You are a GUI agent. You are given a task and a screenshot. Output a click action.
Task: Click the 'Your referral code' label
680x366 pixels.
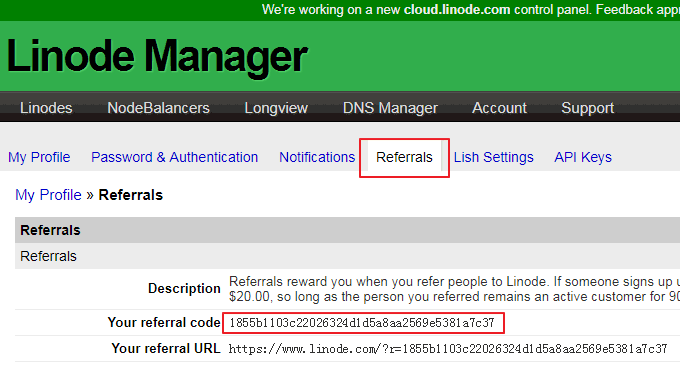(164, 323)
